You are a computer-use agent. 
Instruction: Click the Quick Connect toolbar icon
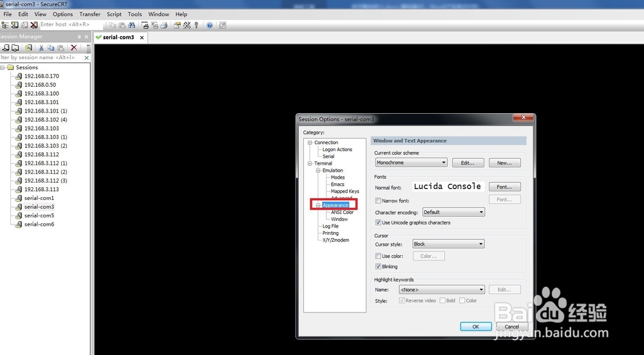pyautogui.click(x=15, y=25)
